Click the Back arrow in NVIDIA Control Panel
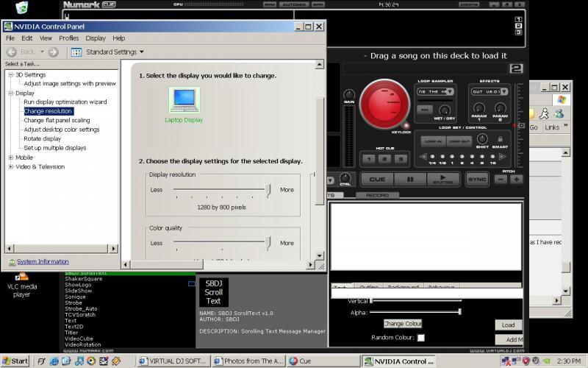The width and height of the screenshot is (588, 368). coord(12,52)
